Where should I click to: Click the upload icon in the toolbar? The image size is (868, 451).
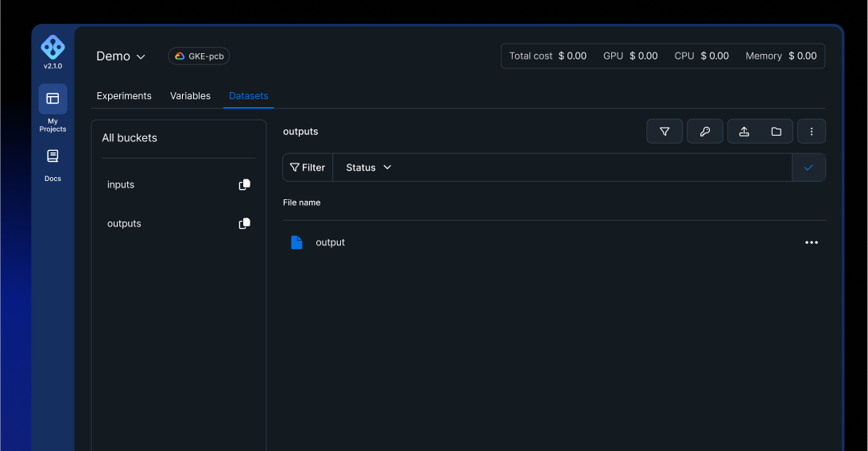[744, 132]
